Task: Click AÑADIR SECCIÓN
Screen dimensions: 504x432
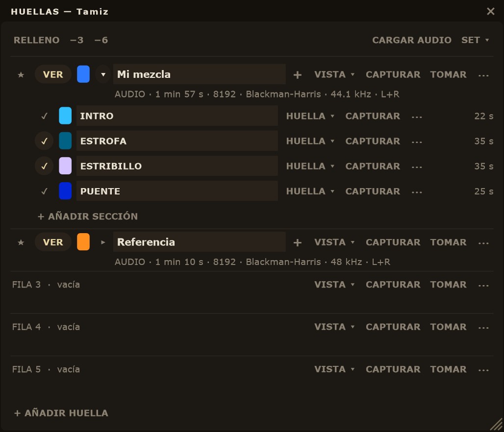Action: [x=88, y=216]
